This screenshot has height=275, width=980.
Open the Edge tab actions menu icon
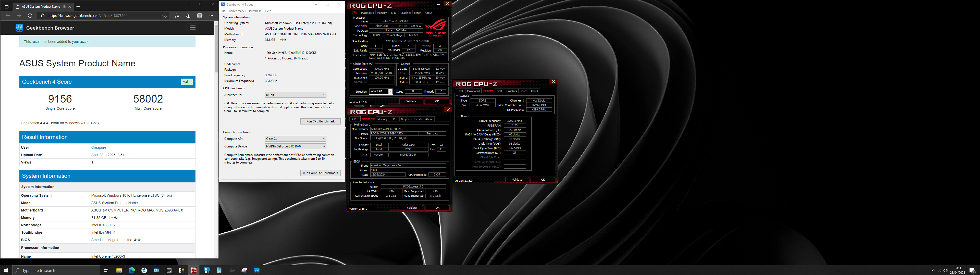coord(6,6)
